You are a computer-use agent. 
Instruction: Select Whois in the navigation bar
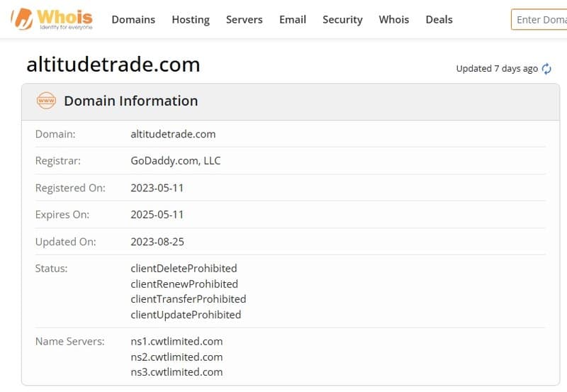click(394, 20)
